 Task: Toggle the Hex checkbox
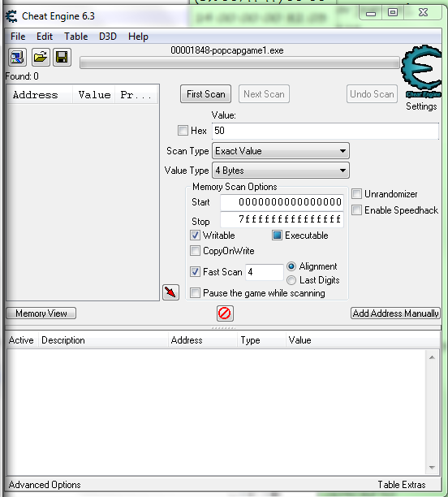183,130
